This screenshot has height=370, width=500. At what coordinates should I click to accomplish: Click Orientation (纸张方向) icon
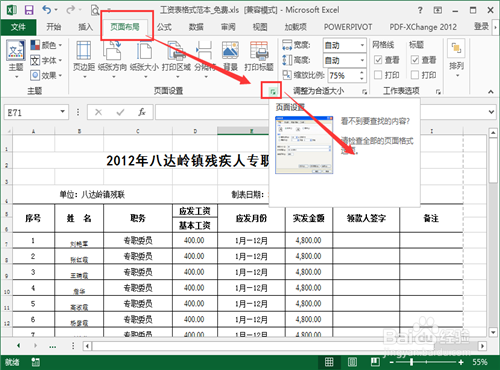tap(112, 59)
